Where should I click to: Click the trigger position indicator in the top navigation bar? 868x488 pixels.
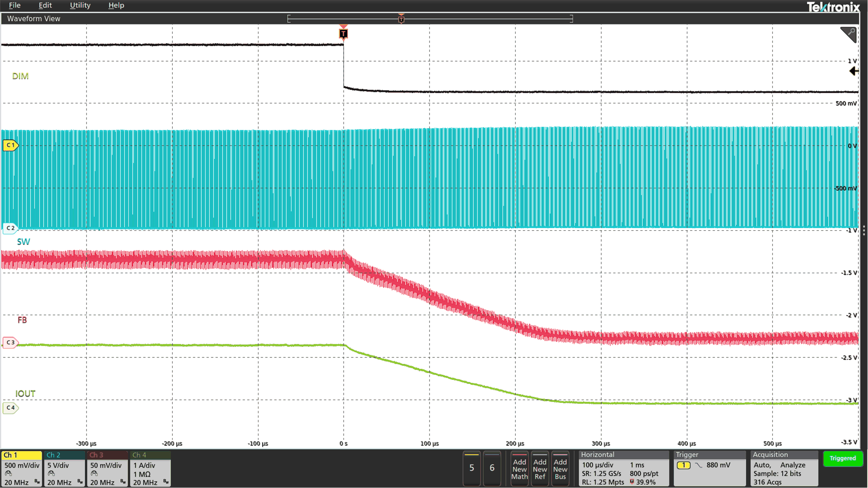401,19
